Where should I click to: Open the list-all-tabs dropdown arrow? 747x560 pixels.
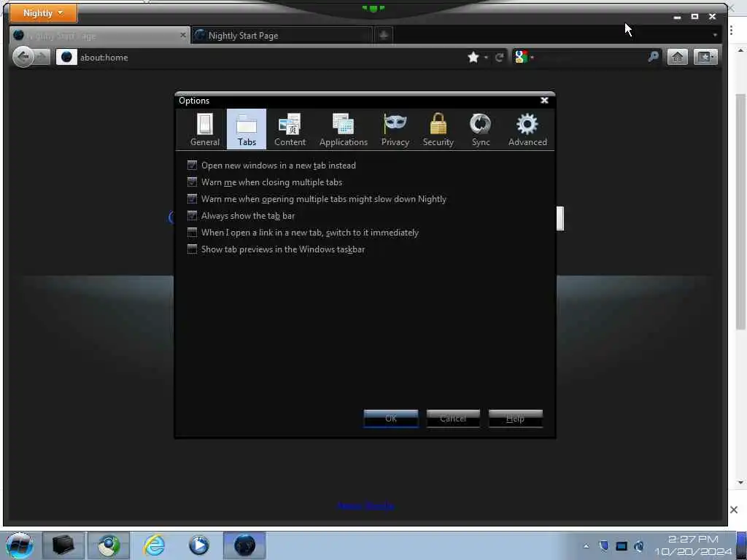point(715,35)
